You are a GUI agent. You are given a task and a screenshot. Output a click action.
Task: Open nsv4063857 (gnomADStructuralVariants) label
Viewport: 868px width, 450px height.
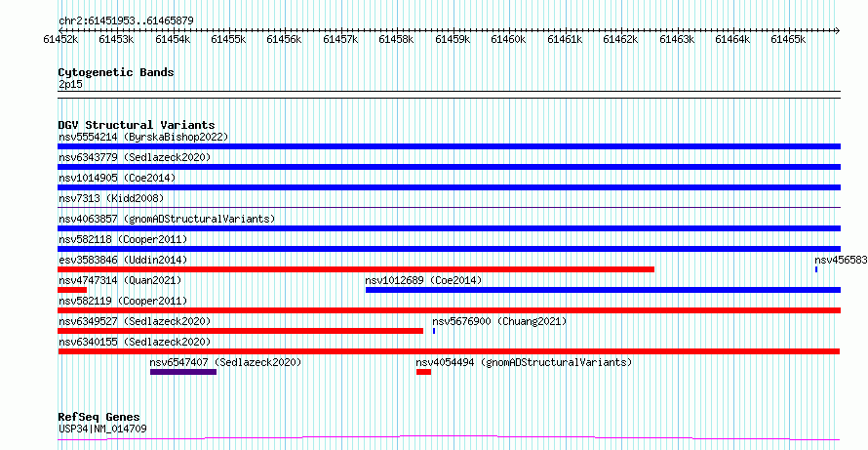167,219
